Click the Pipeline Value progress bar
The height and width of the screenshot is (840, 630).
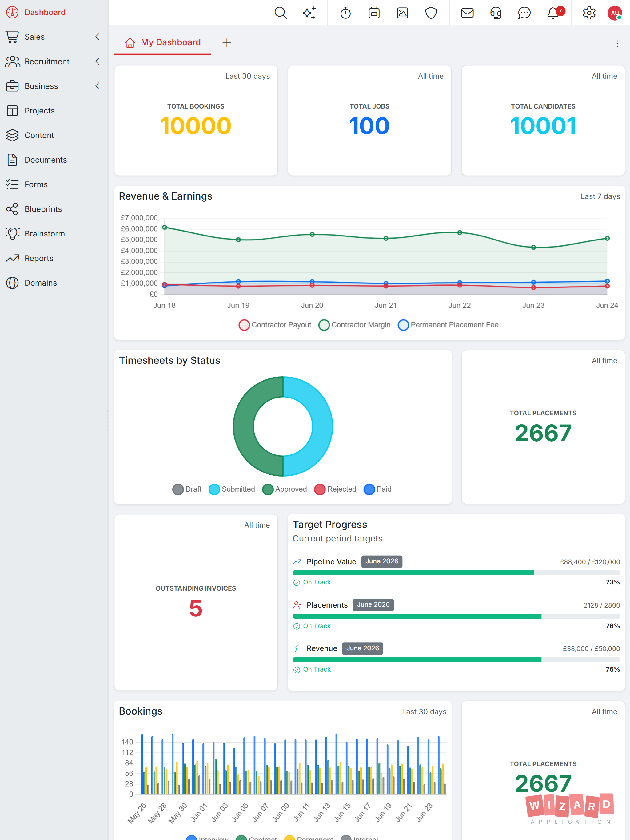point(456,573)
